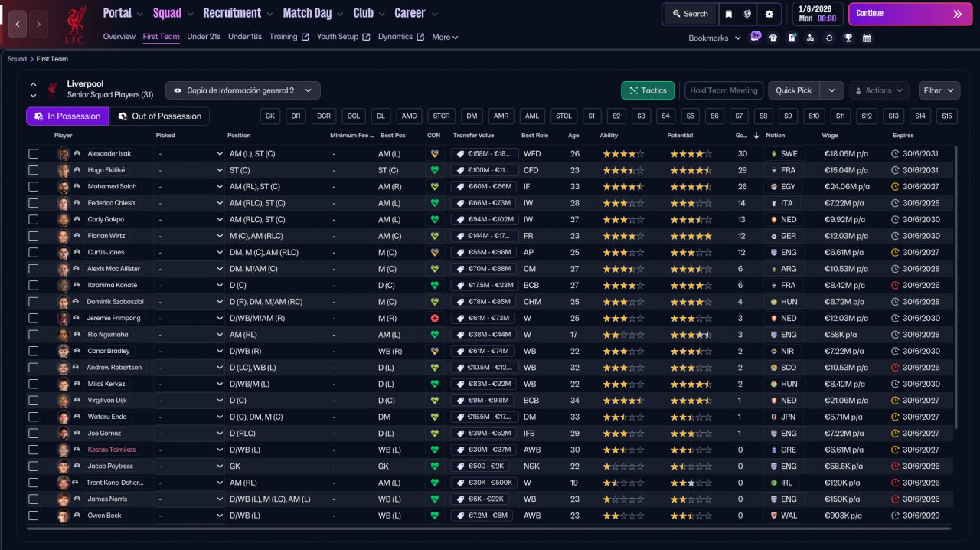Switch to the Under 21s tab

tap(204, 37)
